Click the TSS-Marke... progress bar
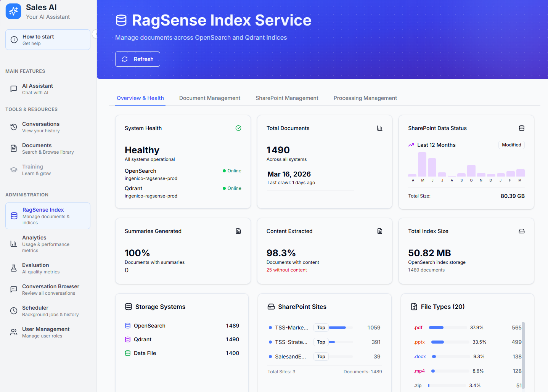The image size is (548, 392). point(341,328)
